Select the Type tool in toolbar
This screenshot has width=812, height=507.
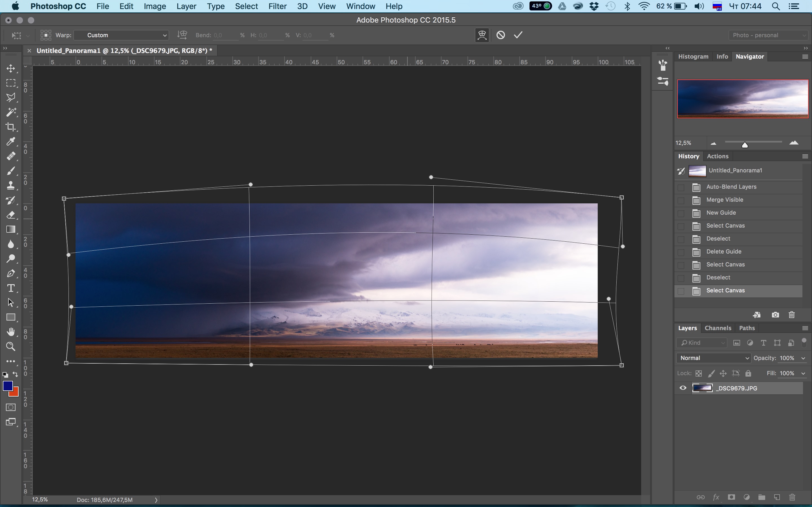pyautogui.click(x=10, y=287)
